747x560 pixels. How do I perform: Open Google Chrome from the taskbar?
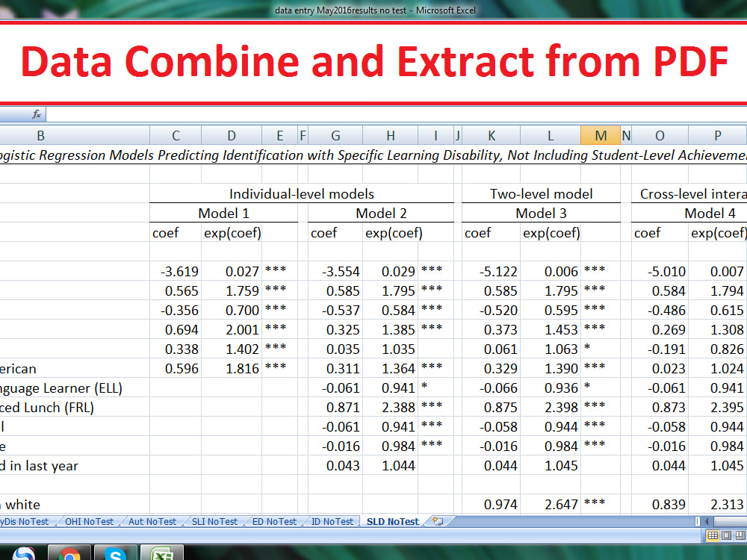click(69, 553)
